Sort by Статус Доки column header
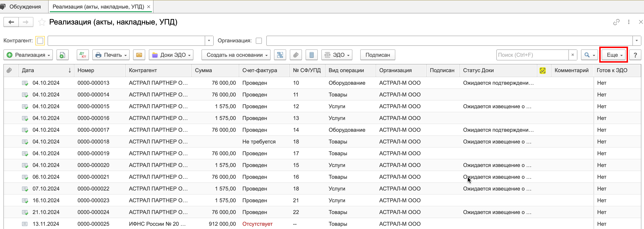The image size is (644, 229). tap(498, 70)
